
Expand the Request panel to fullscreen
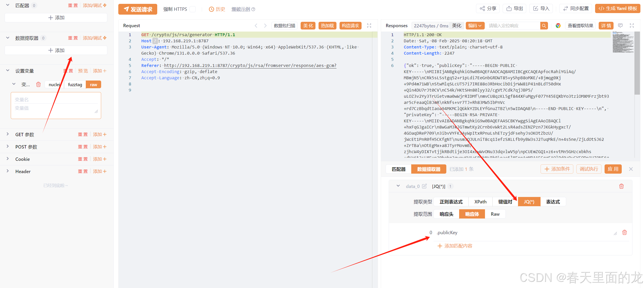click(369, 26)
